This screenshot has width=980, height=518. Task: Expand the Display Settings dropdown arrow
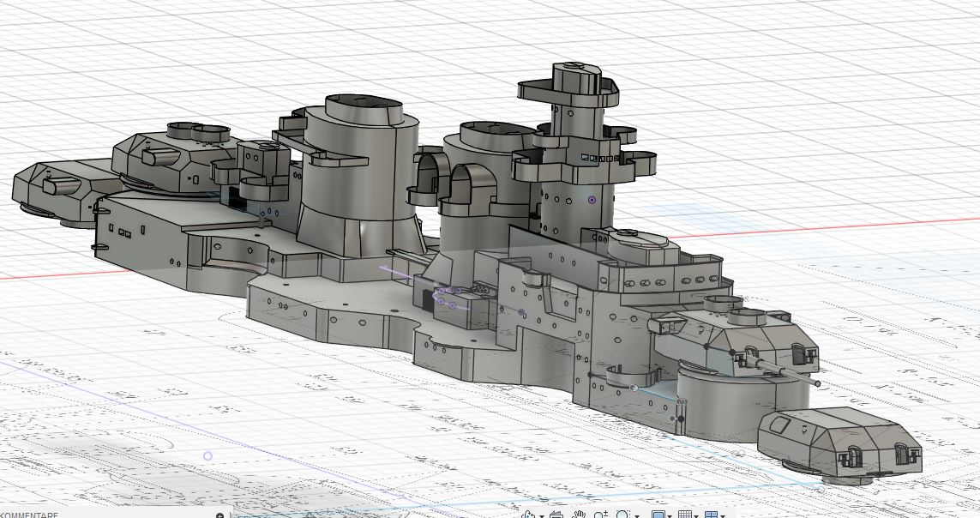point(670,516)
